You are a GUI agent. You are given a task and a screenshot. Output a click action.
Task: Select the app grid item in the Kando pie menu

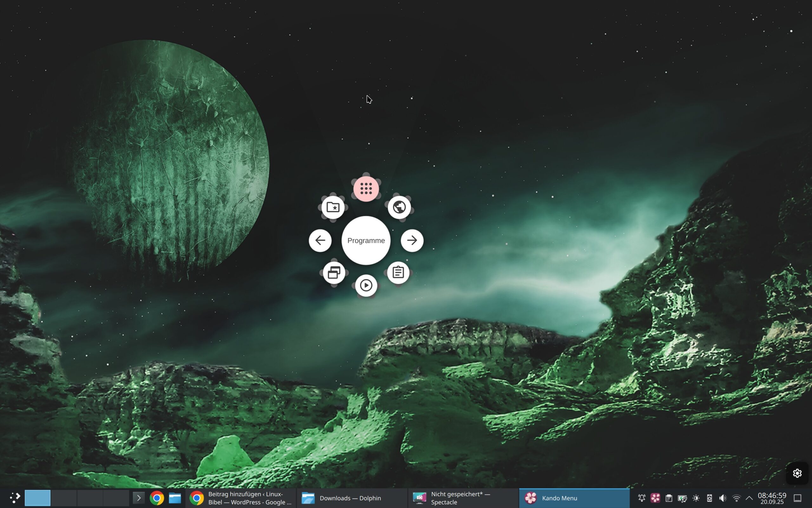(x=366, y=189)
